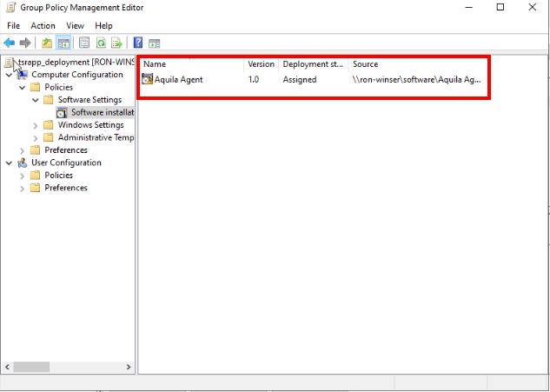The height and width of the screenshot is (392, 550).
Task: Expand the Windows Settings folder
Action: pyautogui.click(x=36, y=125)
